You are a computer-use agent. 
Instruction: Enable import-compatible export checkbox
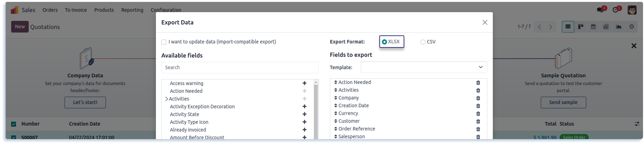(x=164, y=42)
